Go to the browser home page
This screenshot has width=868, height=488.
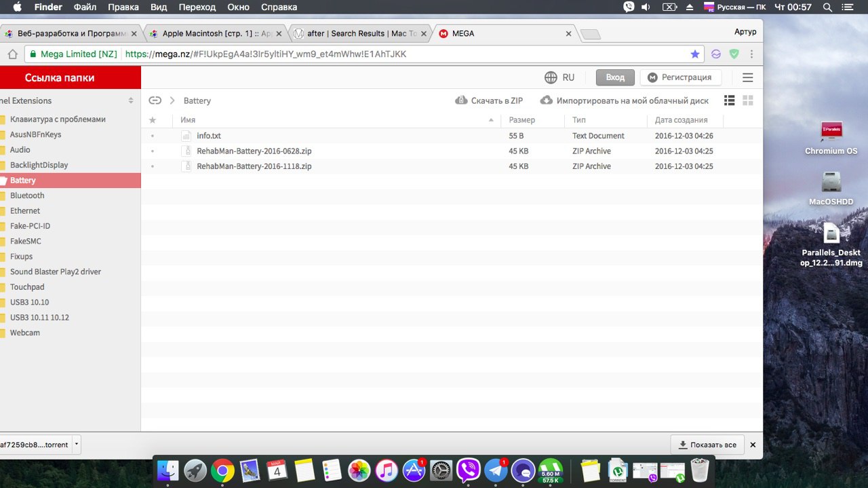coord(12,54)
